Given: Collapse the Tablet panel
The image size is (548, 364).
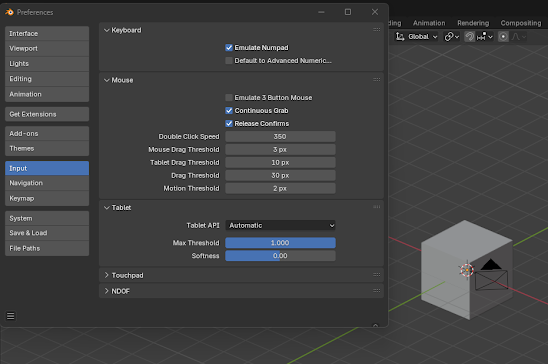Looking at the screenshot, I should point(107,208).
